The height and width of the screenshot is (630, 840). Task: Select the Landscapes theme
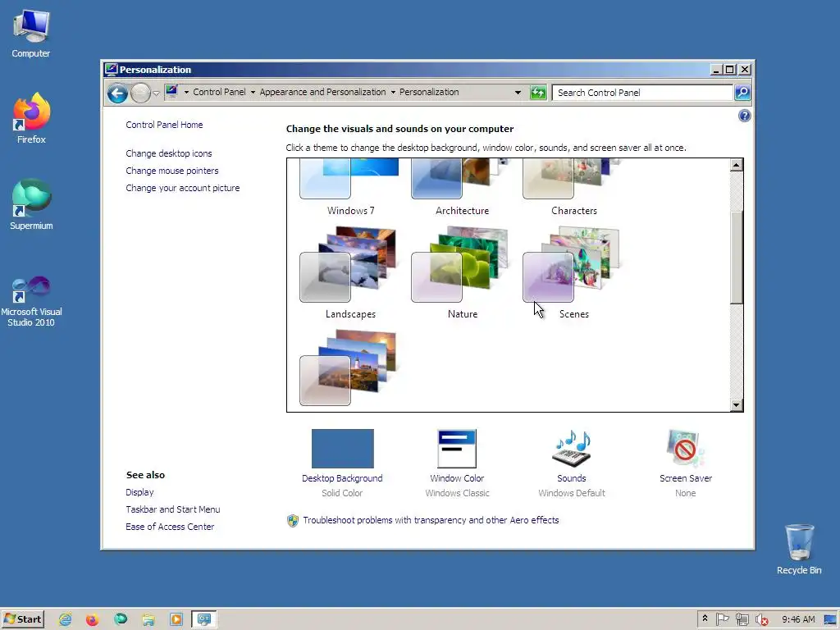(350, 273)
